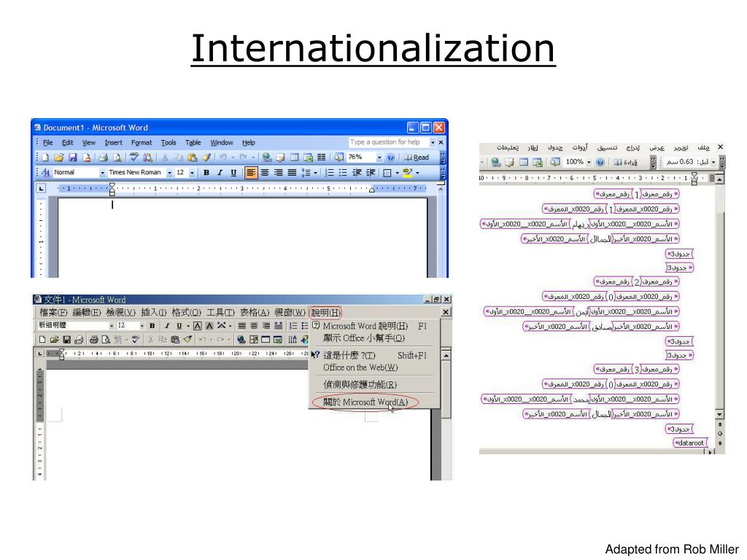Open the 76% zoom dropdown
747x560 pixels.
(x=379, y=157)
